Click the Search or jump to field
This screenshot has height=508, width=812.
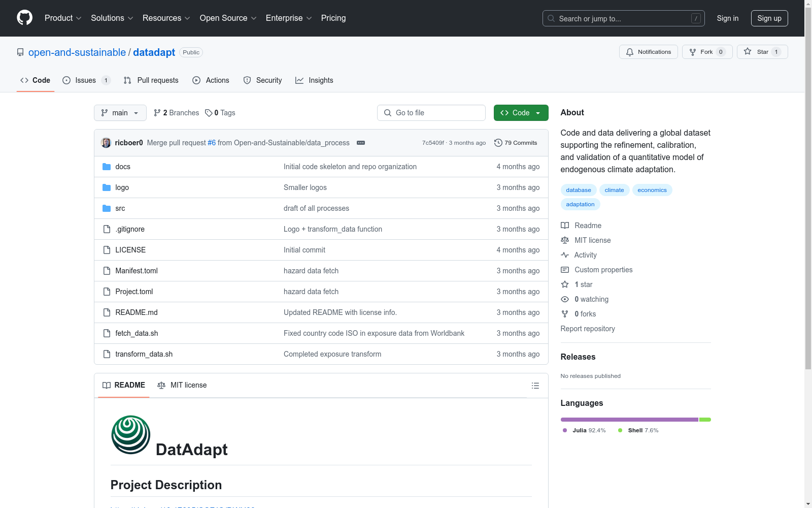pyautogui.click(x=624, y=18)
